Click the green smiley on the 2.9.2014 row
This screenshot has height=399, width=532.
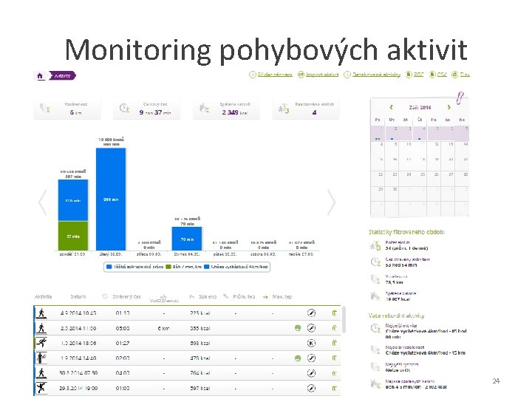tap(298, 328)
